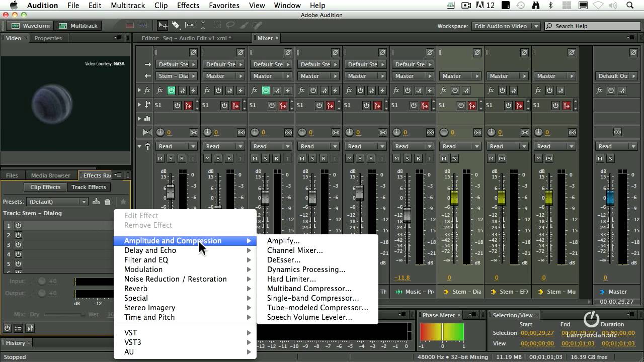Open the Favorites menu in menu bar
Image resolution: width=644 pixels, height=362 pixels.
tap(224, 5)
